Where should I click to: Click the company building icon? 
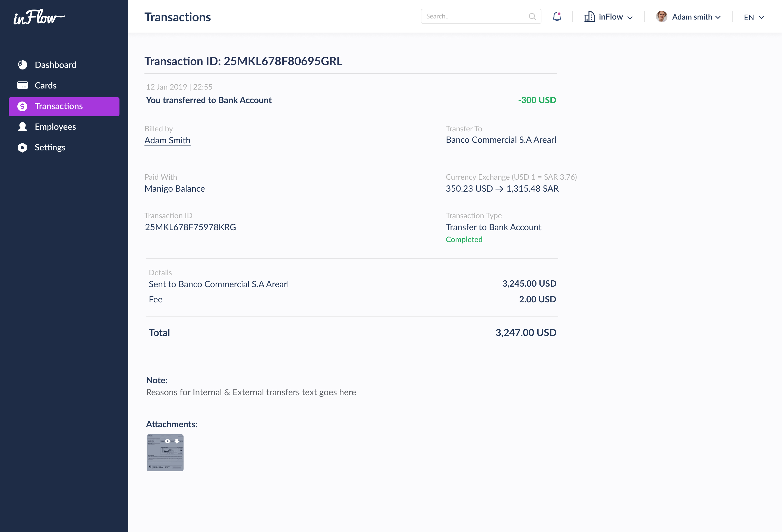point(589,17)
